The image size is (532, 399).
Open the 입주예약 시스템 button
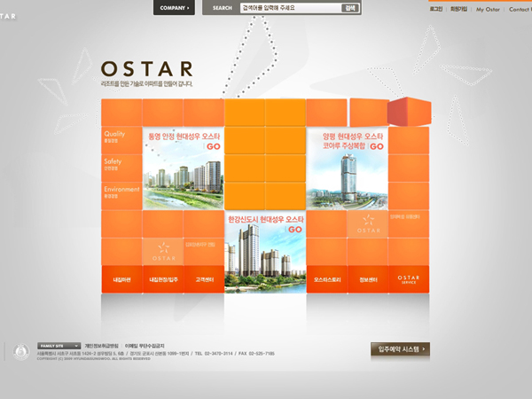tap(400, 349)
